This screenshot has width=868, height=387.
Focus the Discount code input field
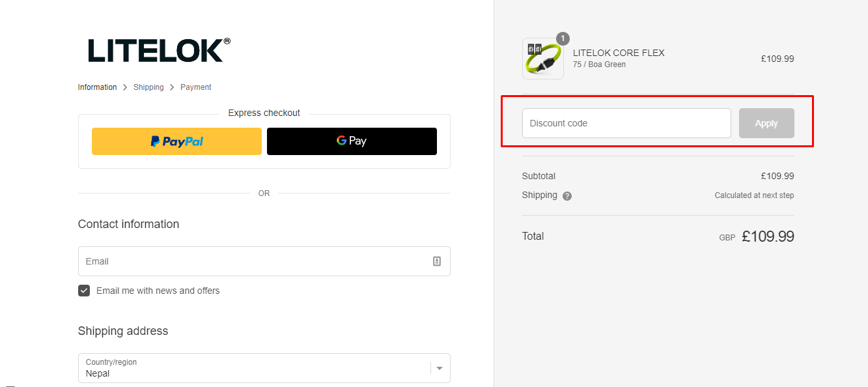click(626, 123)
